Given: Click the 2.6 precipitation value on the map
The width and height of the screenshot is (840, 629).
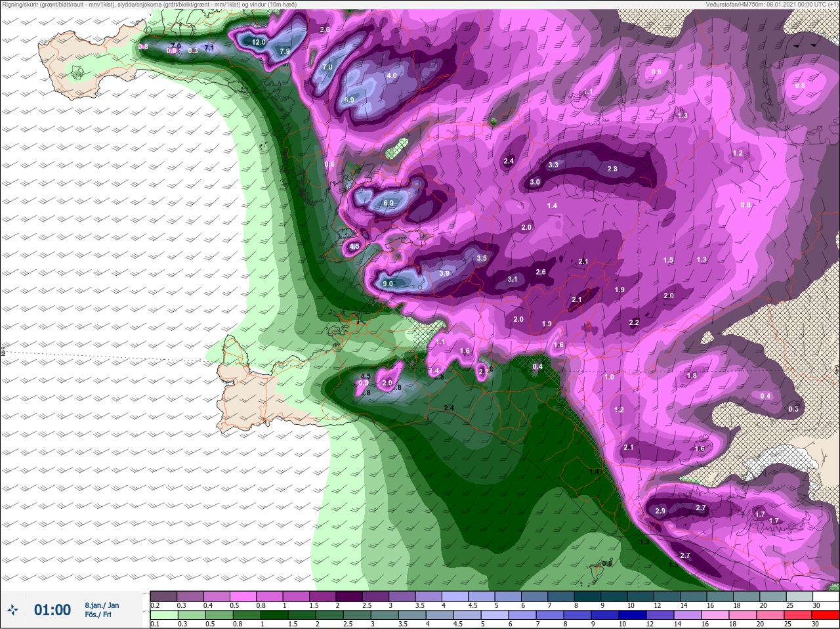Looking at the screenshot, I should 541,272.
